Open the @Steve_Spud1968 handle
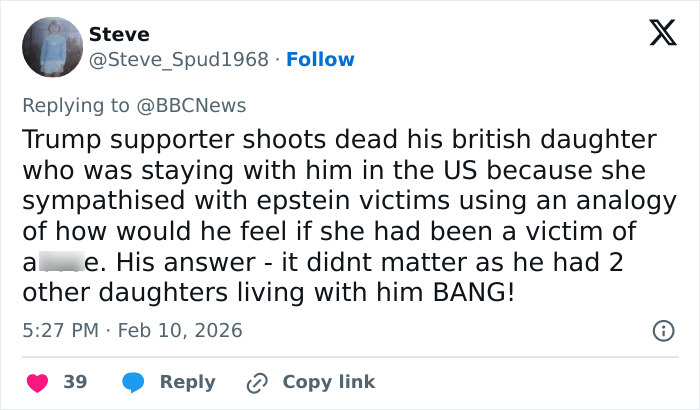700x410 pixels. pyautogui.click(x=180, y=60)
